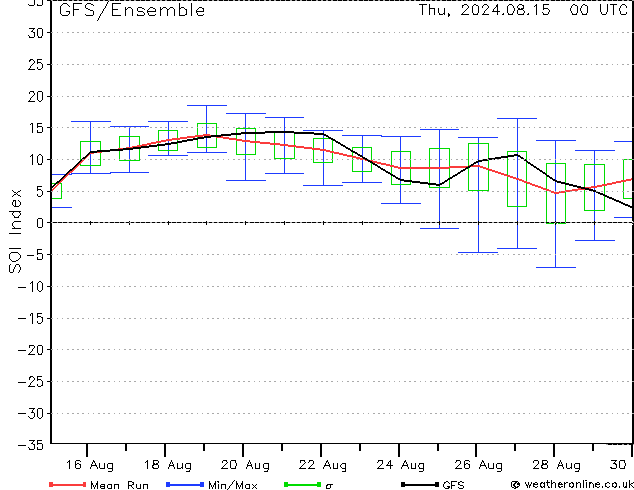Click the "SOI Index" vertical axis label

[15, 231]
